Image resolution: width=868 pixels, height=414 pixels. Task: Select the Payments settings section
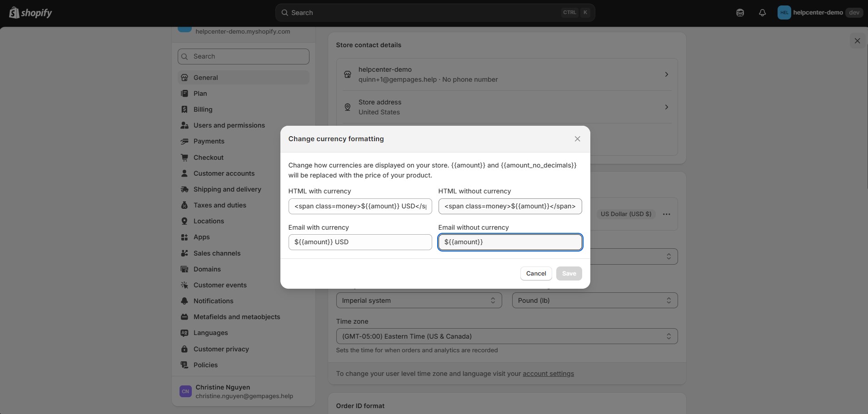pos(210,141)
